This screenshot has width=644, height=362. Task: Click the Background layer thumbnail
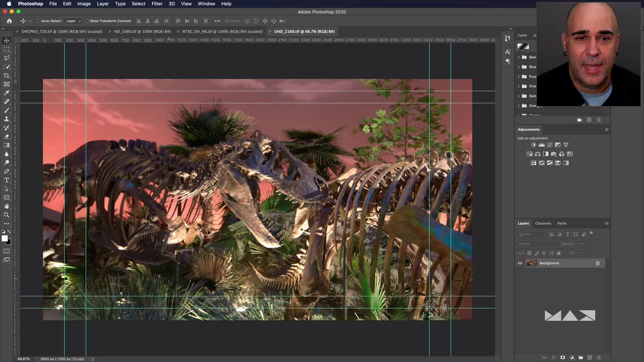pyautogui.click(x=531, y=263)
